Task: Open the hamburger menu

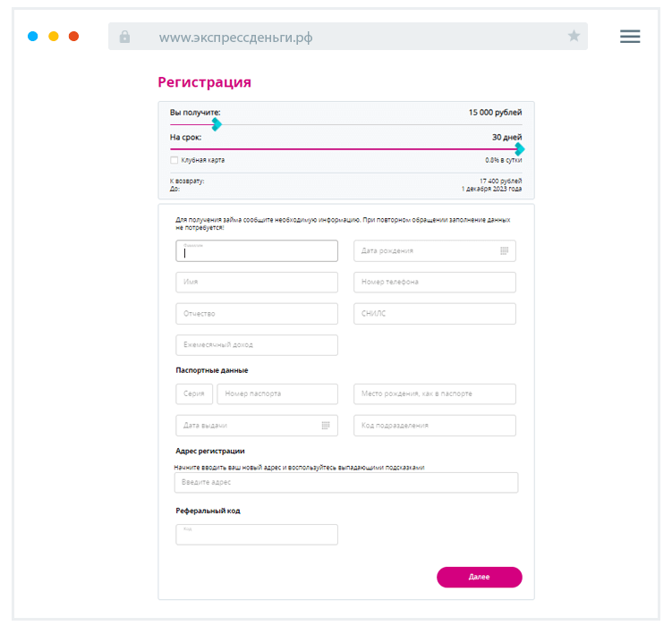Action: (x=630, y=37)
